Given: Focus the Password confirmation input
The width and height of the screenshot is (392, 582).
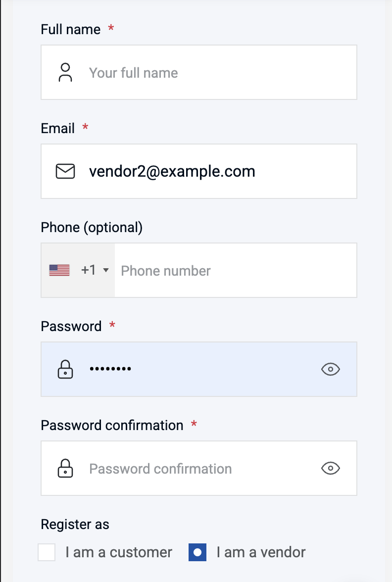Looking at the screenshot, I should (198, 468).
